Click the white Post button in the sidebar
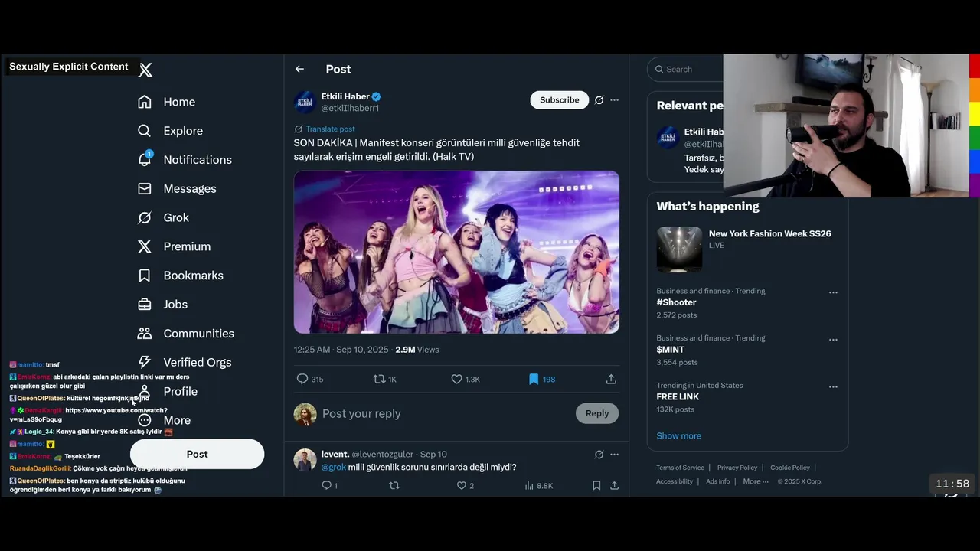 (x=197, y=454)
